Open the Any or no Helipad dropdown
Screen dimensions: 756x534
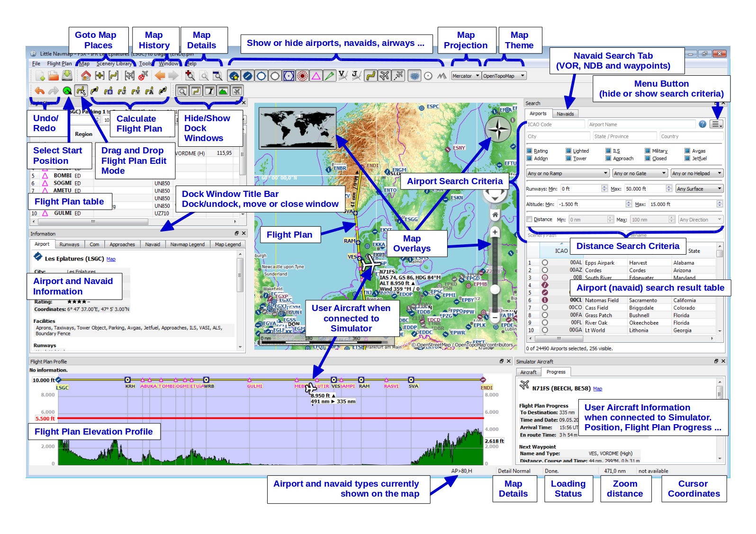697,173
